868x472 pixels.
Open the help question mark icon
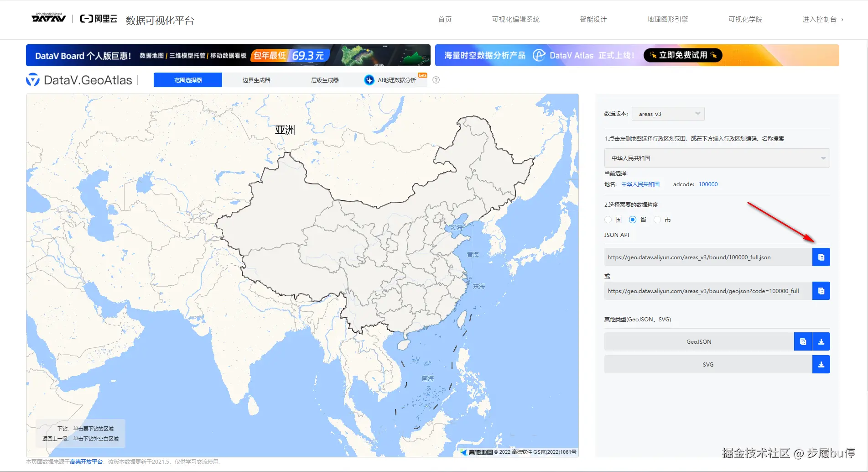click(x=436, y=80)
